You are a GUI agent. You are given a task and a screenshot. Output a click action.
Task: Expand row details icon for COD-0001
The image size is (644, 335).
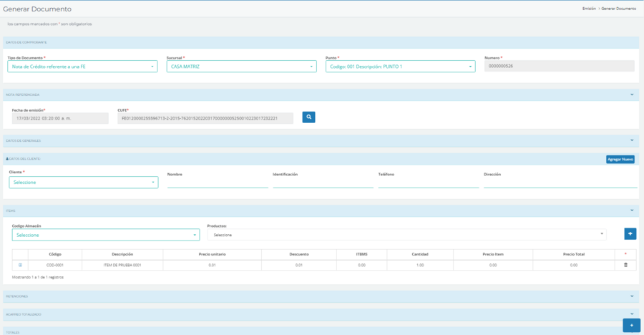coord(20,265)
